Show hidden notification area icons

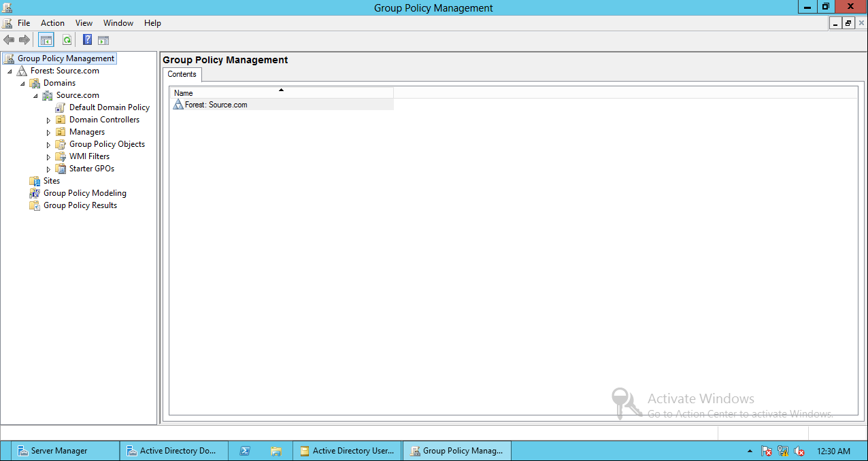[749, 451]
